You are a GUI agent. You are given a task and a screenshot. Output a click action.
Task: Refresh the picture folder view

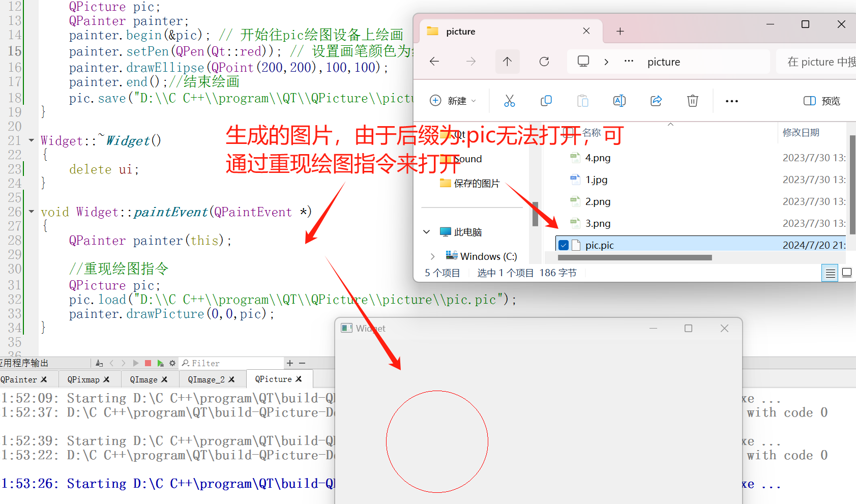(544, 62)
